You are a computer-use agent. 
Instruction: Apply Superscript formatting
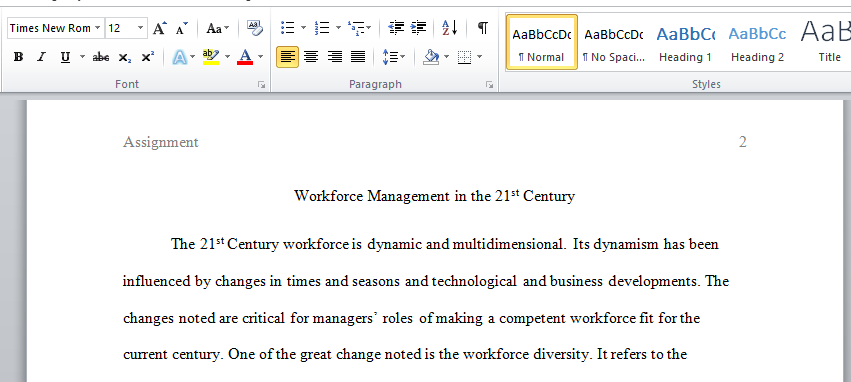[148, 57]
